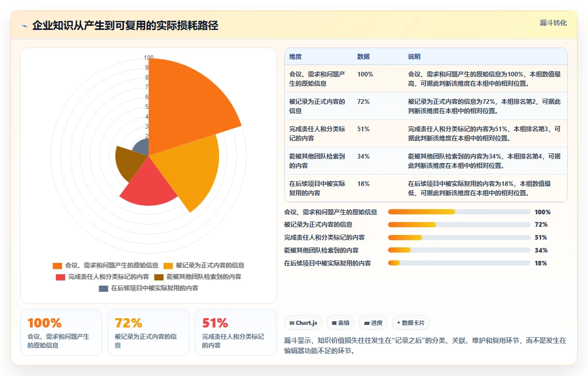This screenshot has width=588, height=376.
Task: Click the 51% progress bar
Action: click(459, 238)
